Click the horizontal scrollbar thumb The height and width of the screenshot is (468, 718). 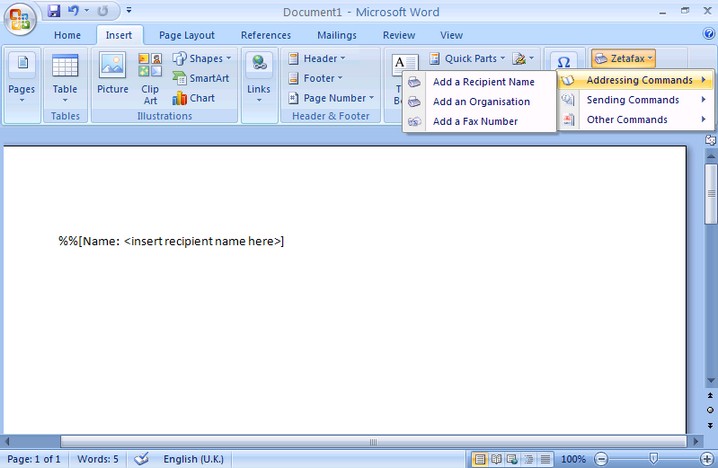[x=373, y=442]
